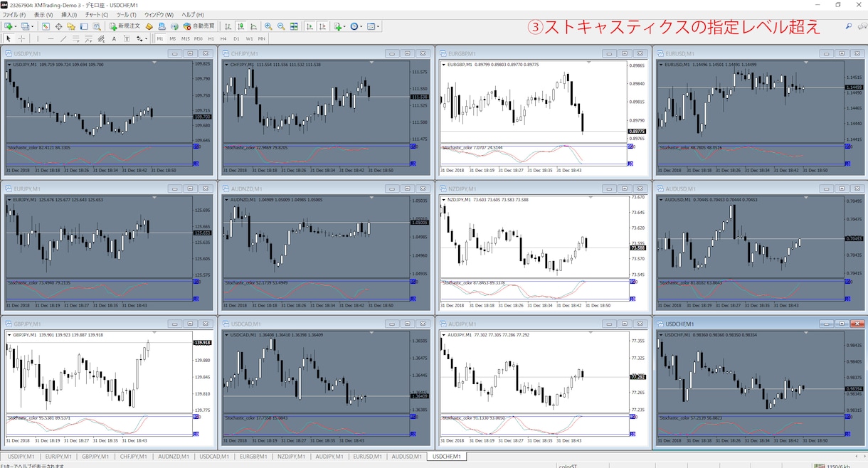Draw a horizontal line tool
Image resolution: width=868 pixels, height=468 pixels.
[x=51, y=38]
